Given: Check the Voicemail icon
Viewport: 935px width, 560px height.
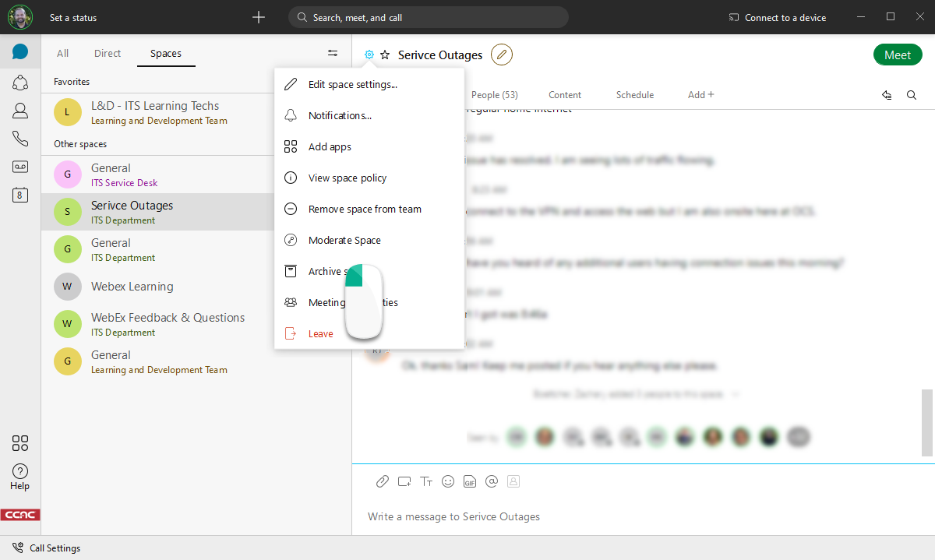Looking at the screenshot, I should (x=19, y=167).
